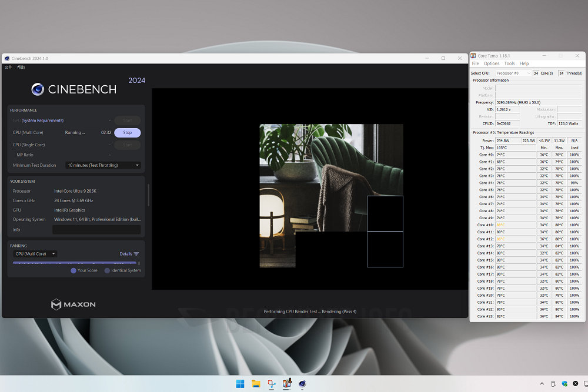Screen dimensions: 588x392
Task: Click the 24 Cores @ 3.69 GHz text
Action: (x=73, y=200)
